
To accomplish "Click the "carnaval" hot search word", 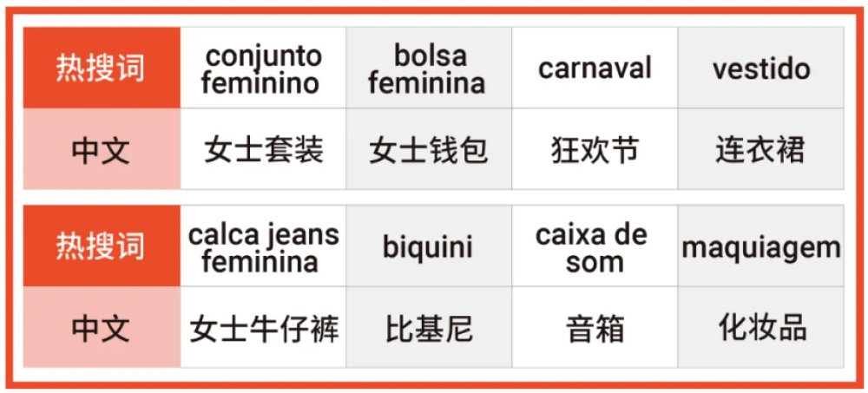I will [x=595, y=68].
